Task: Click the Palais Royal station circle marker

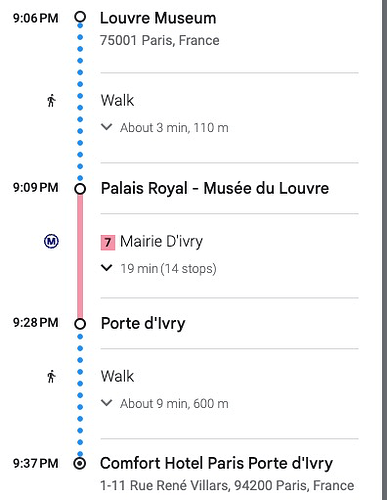Action: [x=80, y=189]
